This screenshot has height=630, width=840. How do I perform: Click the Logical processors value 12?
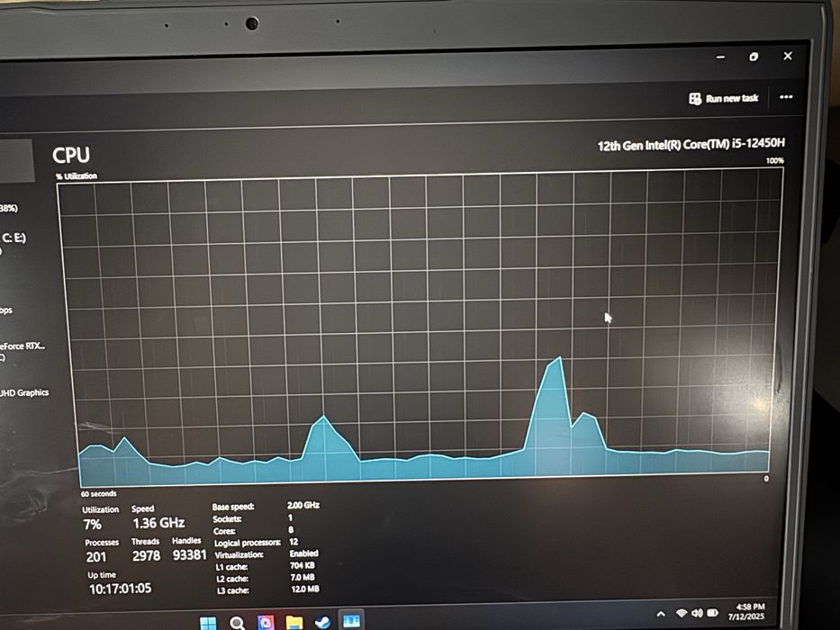coord(294,542)
